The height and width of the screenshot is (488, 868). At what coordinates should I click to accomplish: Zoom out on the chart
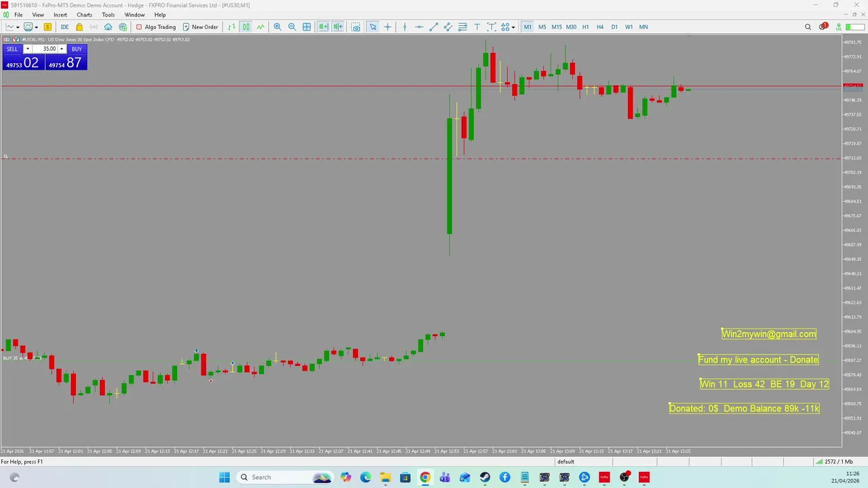(292, 27)
